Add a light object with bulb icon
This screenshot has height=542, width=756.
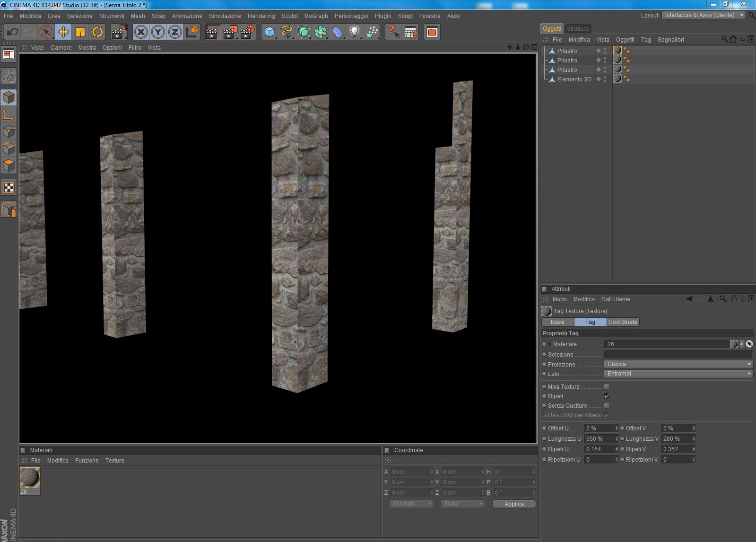click(354, 32)
